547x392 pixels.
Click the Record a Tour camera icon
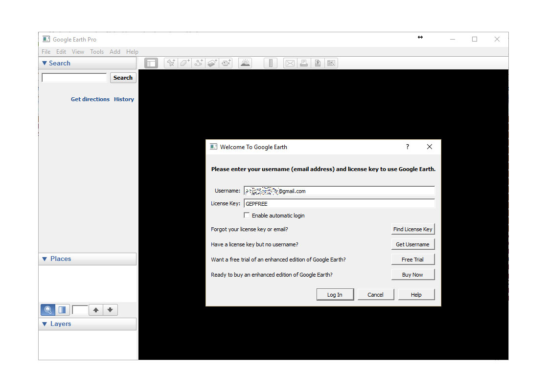(226, 63)
